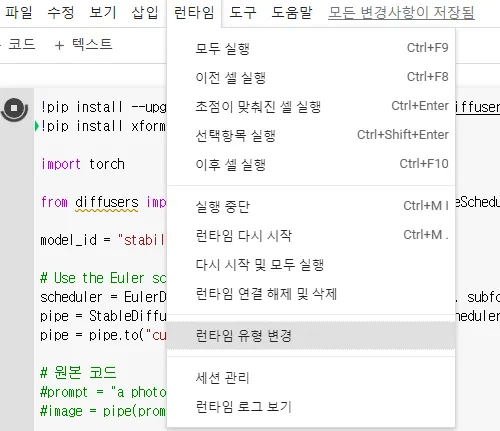The width and height of the screenshot is (500, 431).
Task: Open the 보기 menu
Action: pos(103,13)
